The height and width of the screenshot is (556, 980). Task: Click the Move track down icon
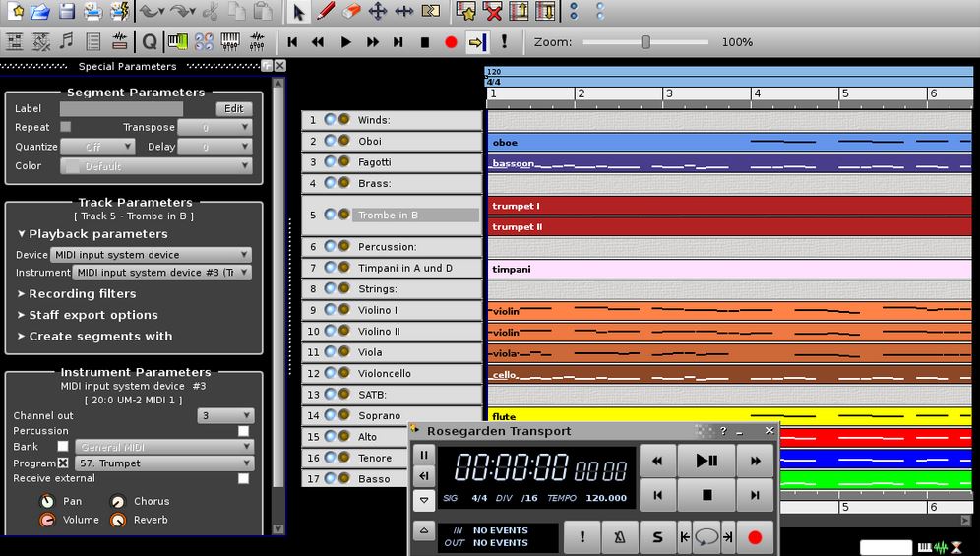(x=545, y=11)
